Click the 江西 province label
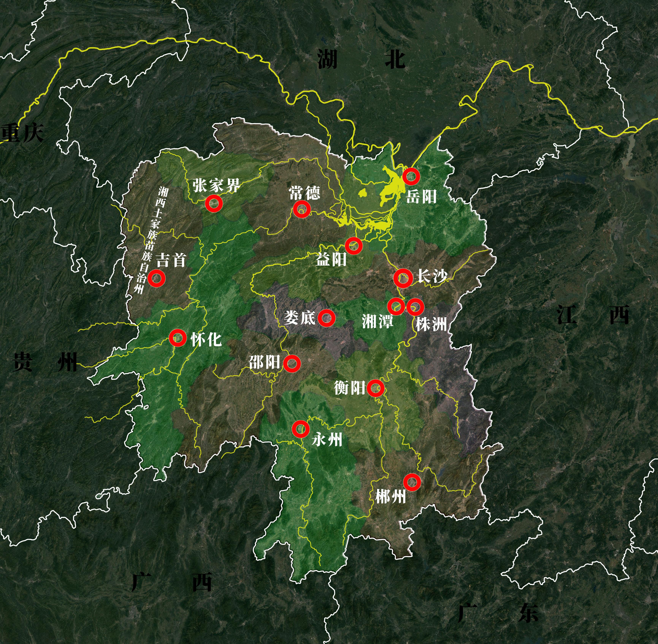658x644 pixels. [593, 314]
